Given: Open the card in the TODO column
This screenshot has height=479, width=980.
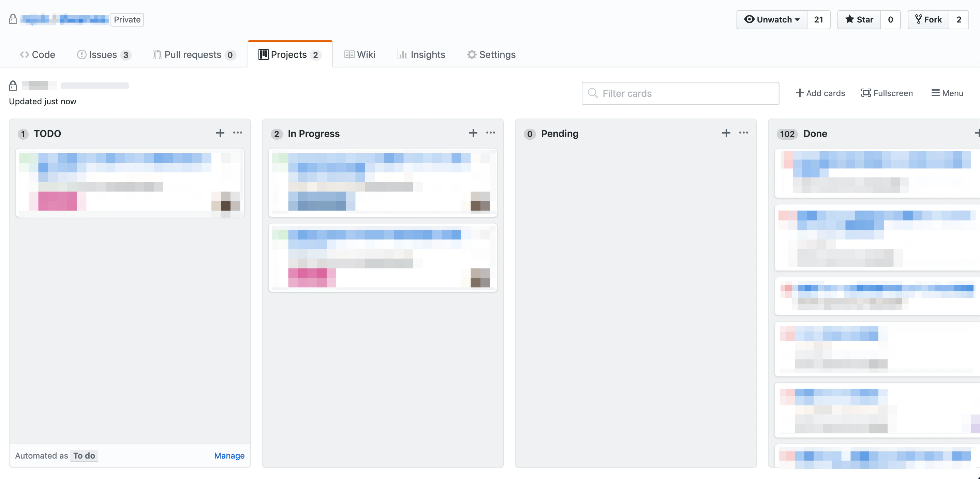Looking at the screenshot, I should point(130,183).
